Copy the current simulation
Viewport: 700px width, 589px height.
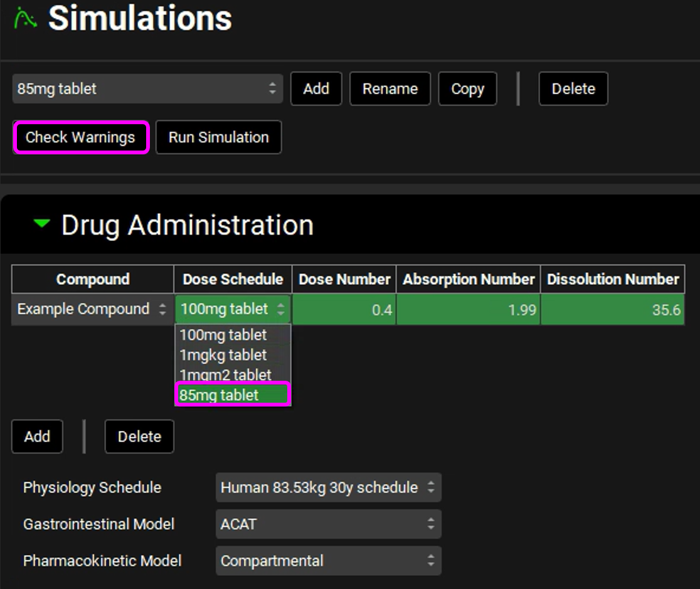(467, 88)
